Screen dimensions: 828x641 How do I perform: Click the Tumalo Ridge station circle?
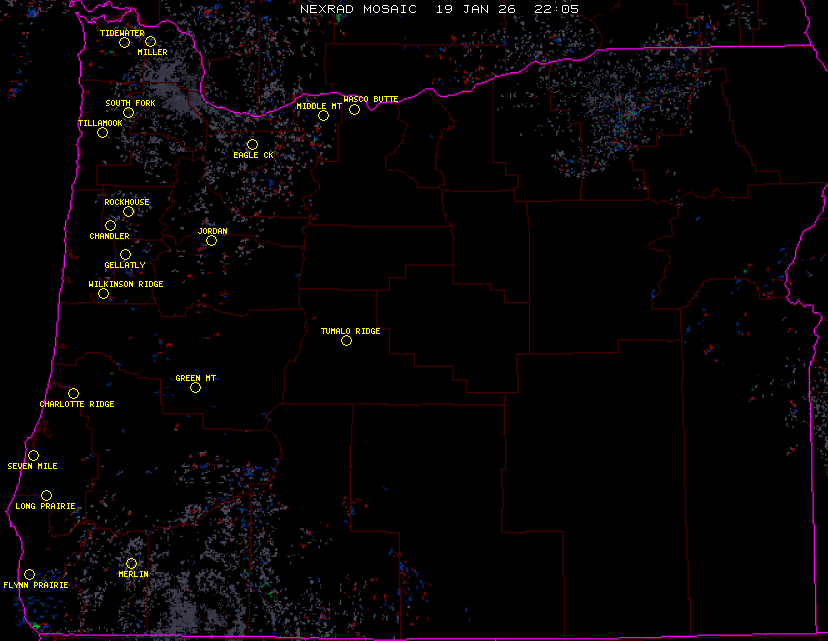pos(346,340)
